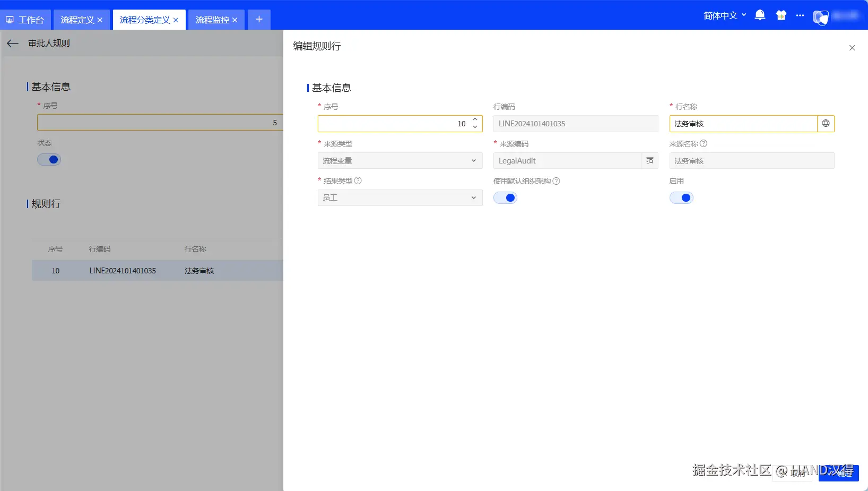The width and height of the screenshot is (868, 491).
Task: Close the 流程分类定义 tab
Action: [176, 20]
